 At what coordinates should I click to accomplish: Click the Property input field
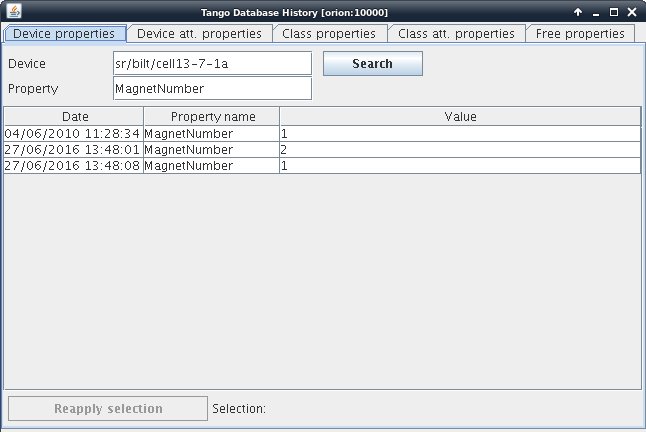[x=212, y=89]
